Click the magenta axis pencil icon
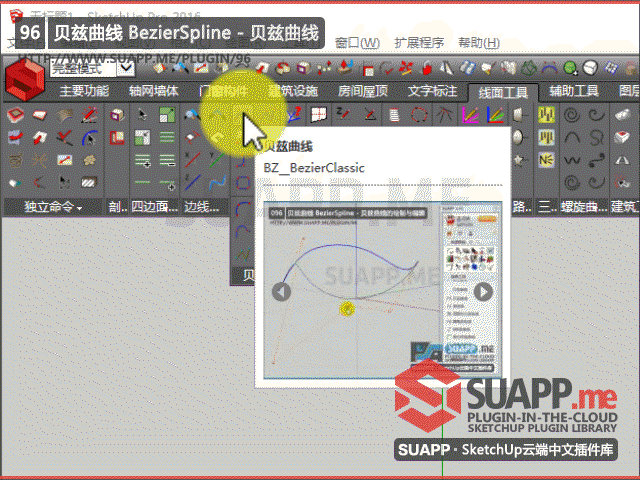This screenshot has height=480, width=640. click(x=470, y=115)
